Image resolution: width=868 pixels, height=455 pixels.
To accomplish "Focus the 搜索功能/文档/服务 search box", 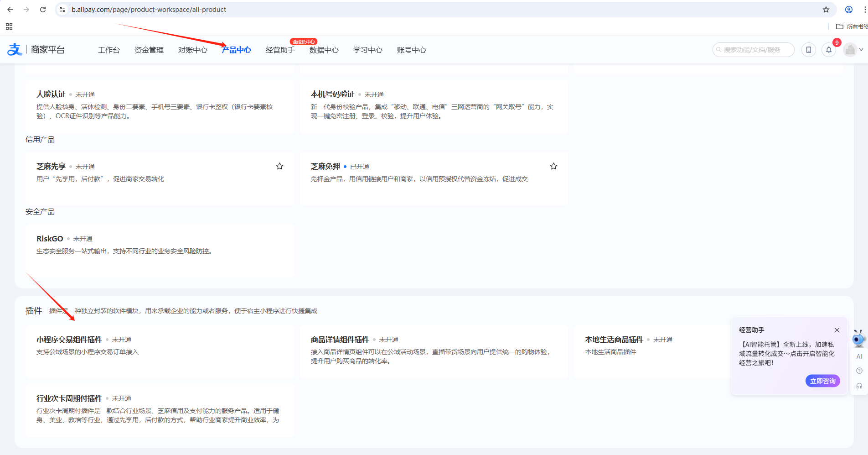I will pyautogui.click(x=754, y=50).
